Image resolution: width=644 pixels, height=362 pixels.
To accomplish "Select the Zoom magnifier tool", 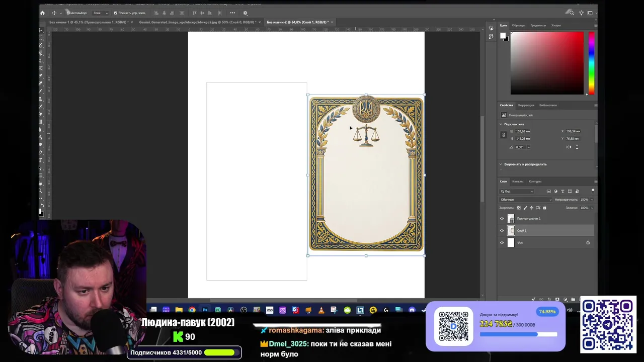I will [x=41, y=191].
